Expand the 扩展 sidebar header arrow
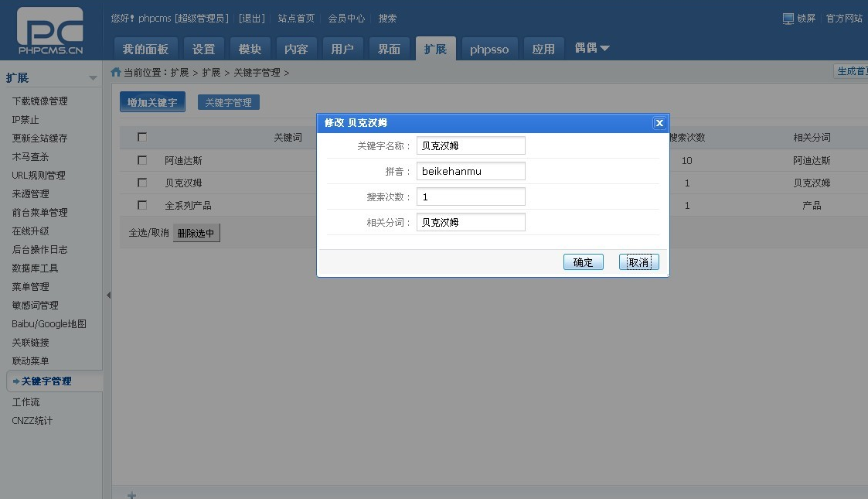868x499 pixels. click(93, 78)
